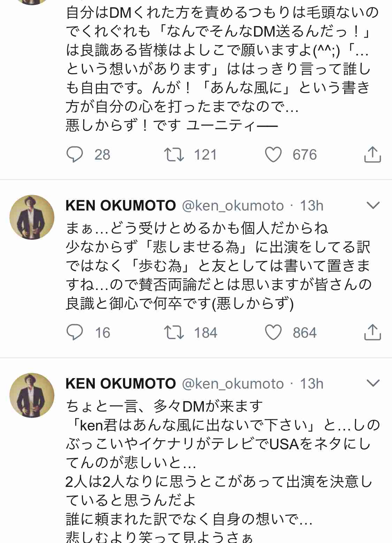Open the 13h timestamp on middle tweet
Image resolution: width=392 pixels, height=543 pixels.
[312, 206]
